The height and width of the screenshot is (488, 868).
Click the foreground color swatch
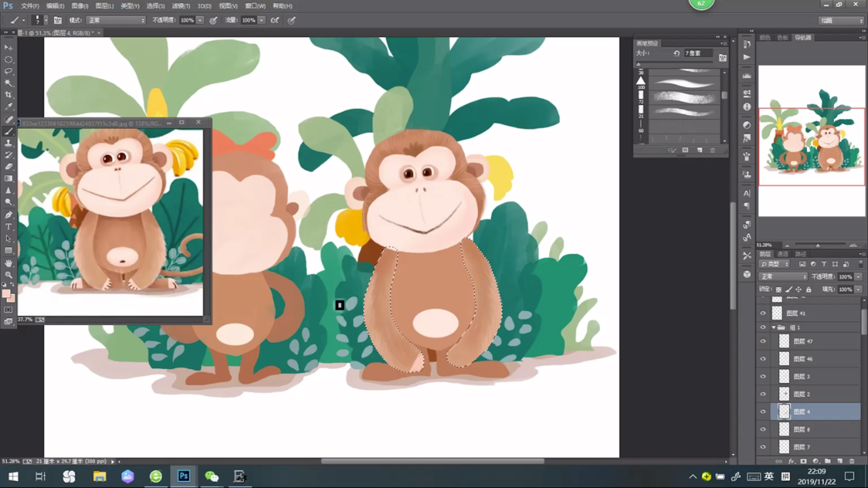[6, 294]
